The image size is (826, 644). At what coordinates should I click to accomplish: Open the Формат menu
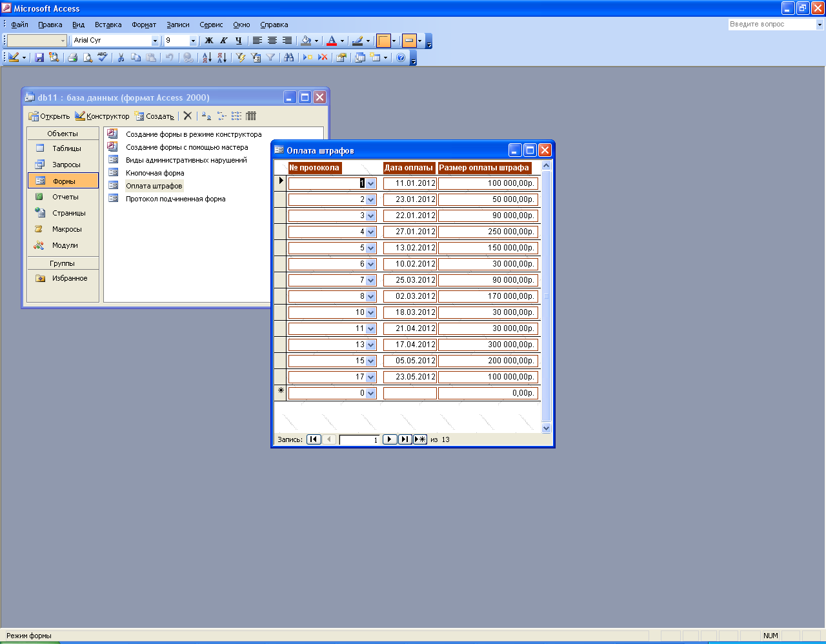pyautogui.click(x=144, y=25)
